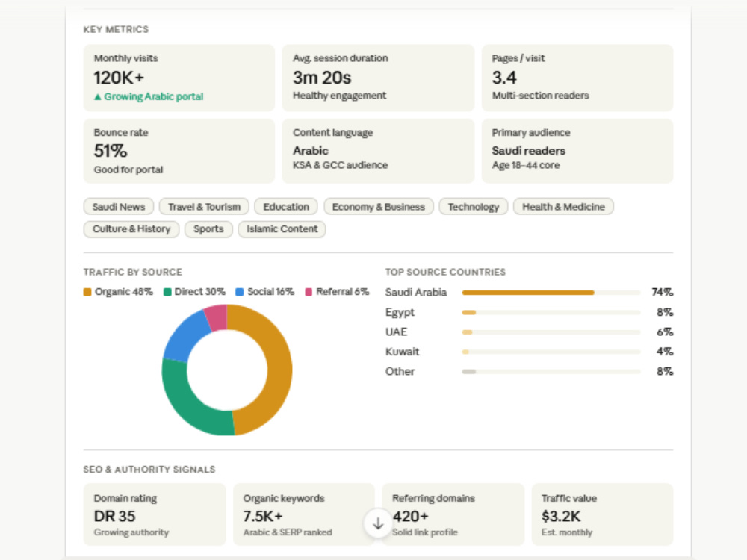
Task: Click the Social blue legend swatch
Action: [x=240, y=292]
